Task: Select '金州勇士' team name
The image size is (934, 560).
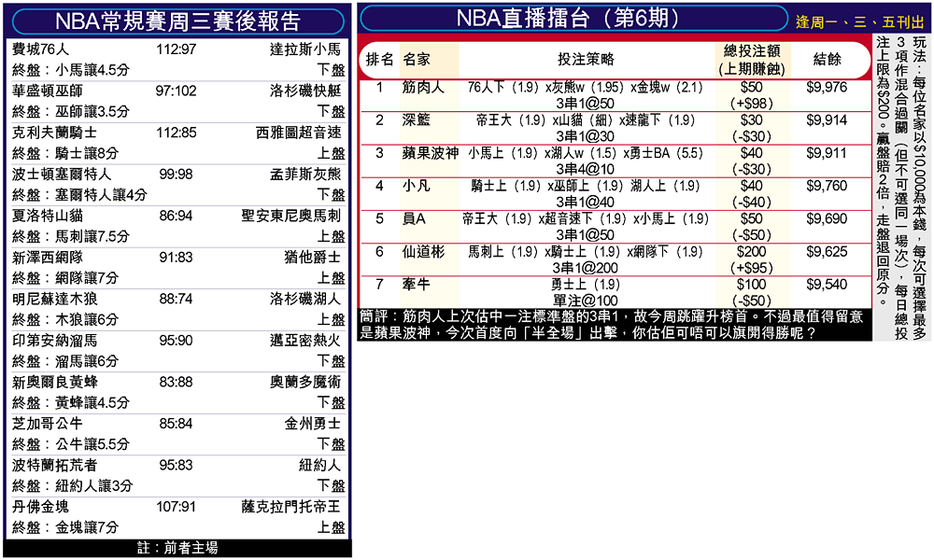Action: (312, 424)
